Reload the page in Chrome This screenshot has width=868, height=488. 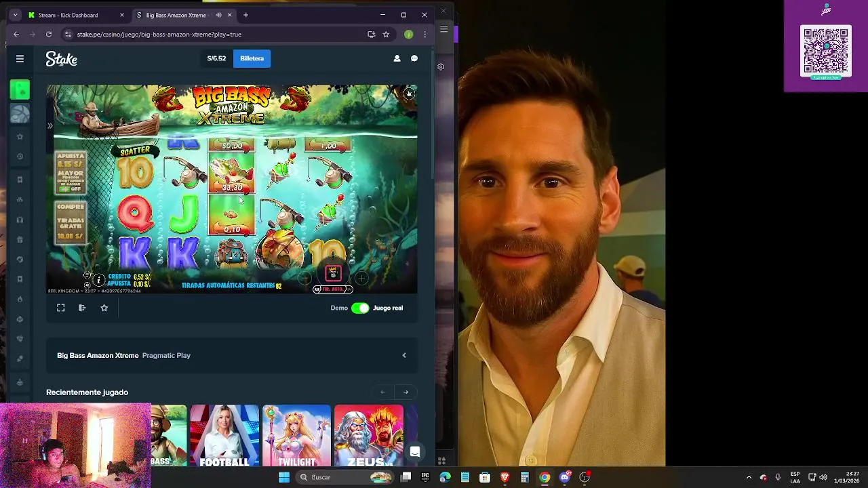(x=49, y=34)
